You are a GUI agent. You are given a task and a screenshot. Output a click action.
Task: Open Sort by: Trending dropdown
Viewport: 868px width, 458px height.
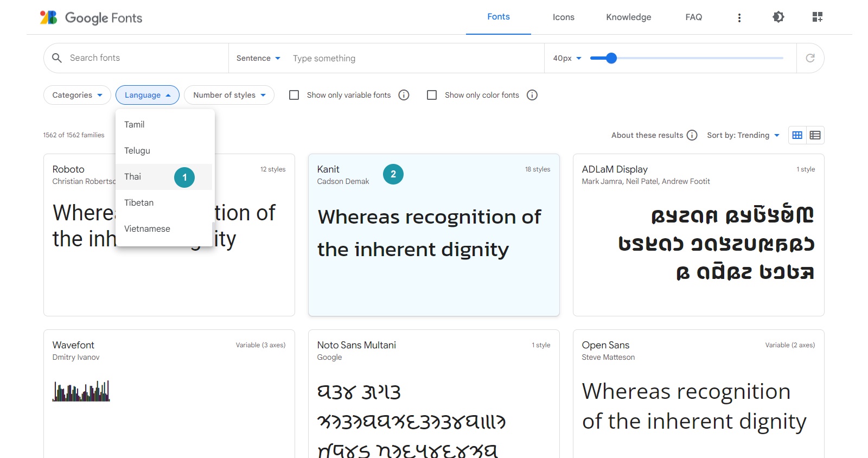743,135
